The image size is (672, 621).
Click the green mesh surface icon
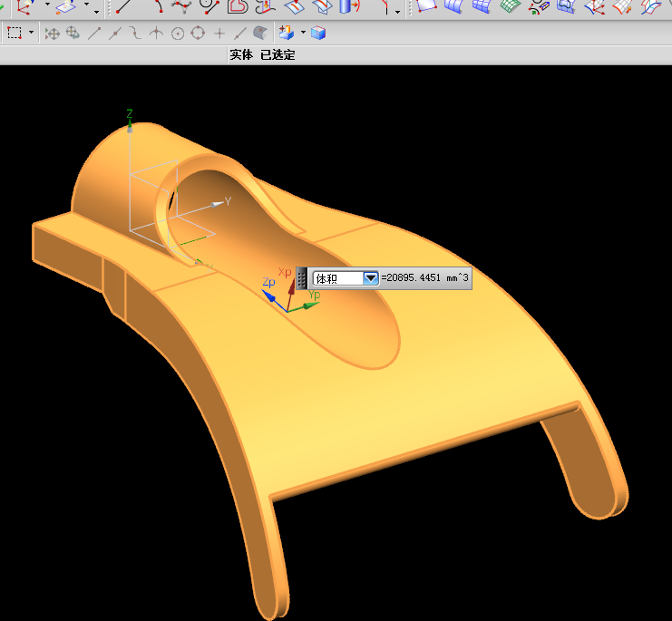(x=511, y=6)
